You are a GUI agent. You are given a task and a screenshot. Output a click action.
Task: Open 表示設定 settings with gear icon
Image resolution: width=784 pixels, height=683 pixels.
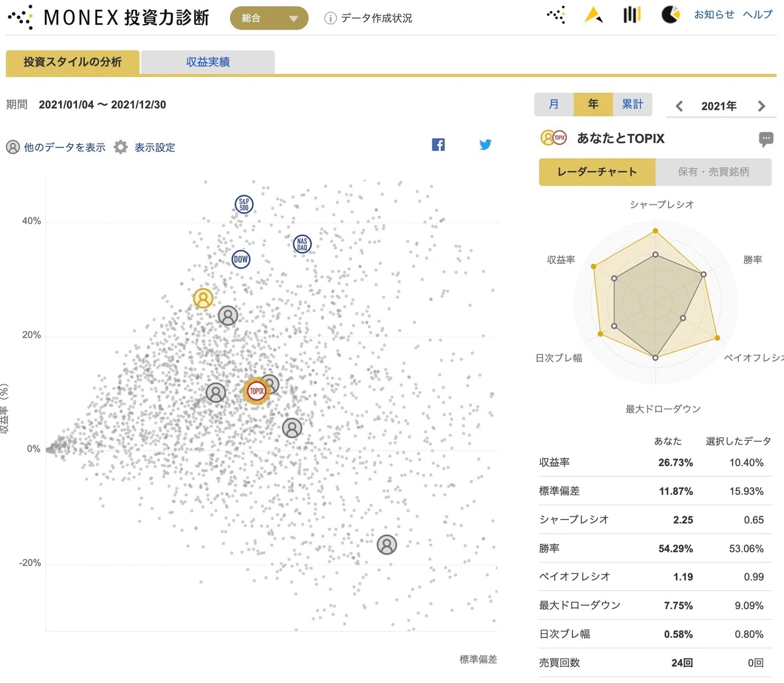click(144, 147)
